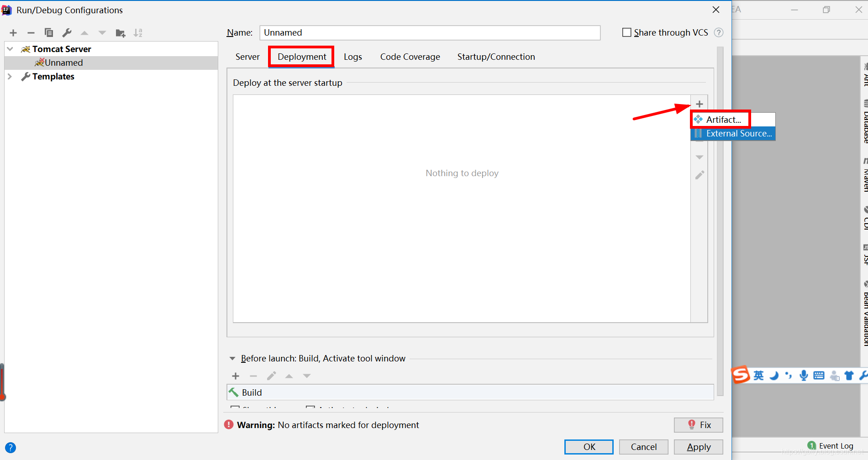The image size is (868, 460).
Task: Click the Sogou moon icon
Action: [x=774, y=376]
